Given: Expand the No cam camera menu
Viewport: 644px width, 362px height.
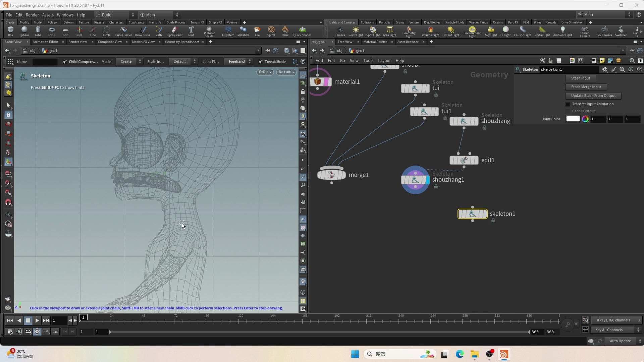Looking at the screenshot, I should pos(286,72).
